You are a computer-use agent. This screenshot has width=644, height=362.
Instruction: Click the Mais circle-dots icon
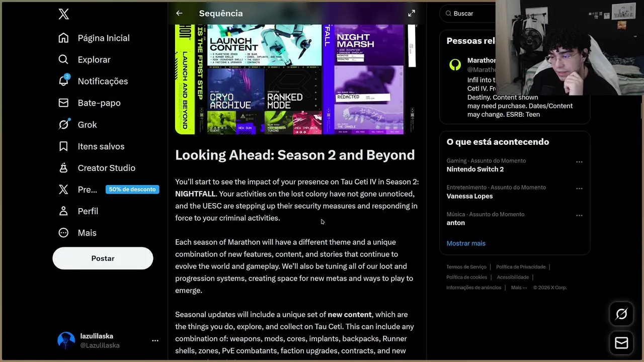click(x=63, y=232)
